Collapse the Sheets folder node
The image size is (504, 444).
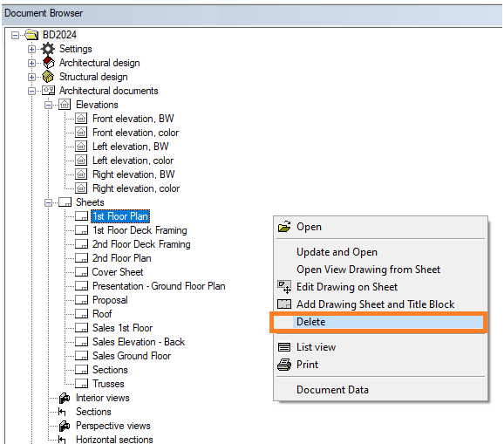tap(48, 202)
